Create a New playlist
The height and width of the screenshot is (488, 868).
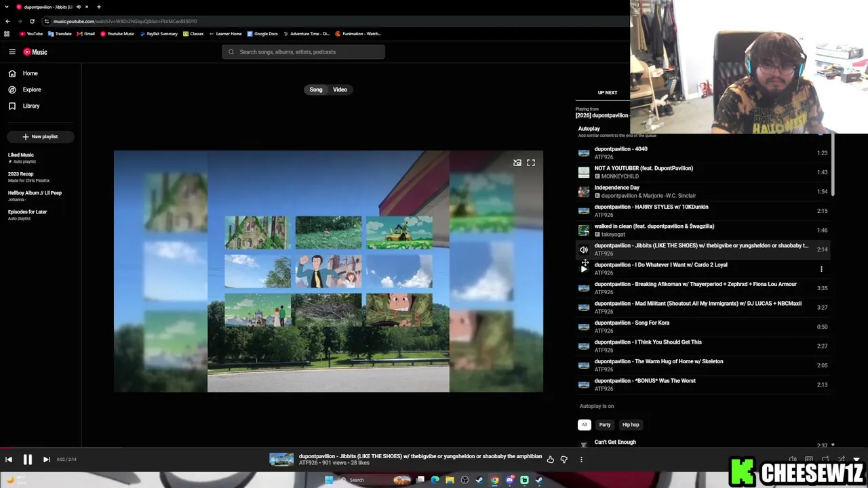coord(40,136)
